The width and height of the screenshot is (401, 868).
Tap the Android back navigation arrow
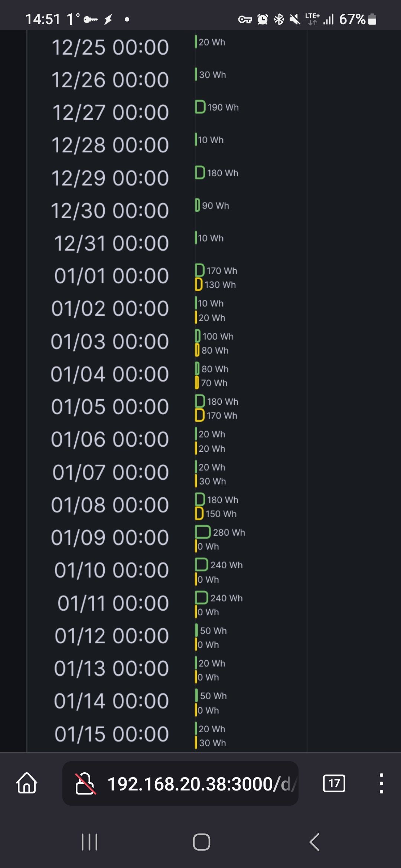tap(314, 842)
